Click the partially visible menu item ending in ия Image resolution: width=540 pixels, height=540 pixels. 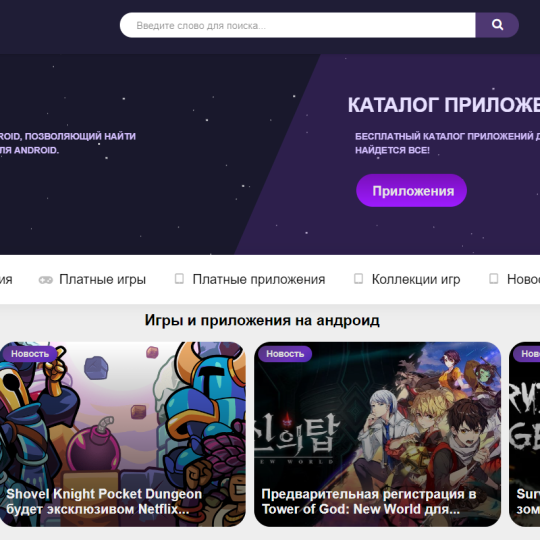pos(6,279)
